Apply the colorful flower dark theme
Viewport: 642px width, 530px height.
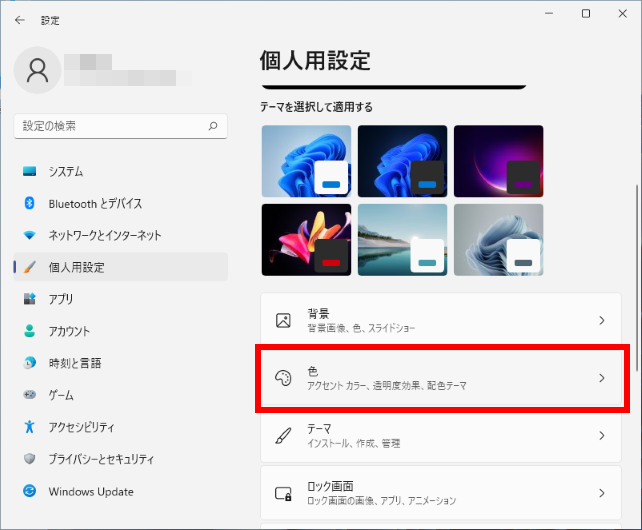pos(306,240)
